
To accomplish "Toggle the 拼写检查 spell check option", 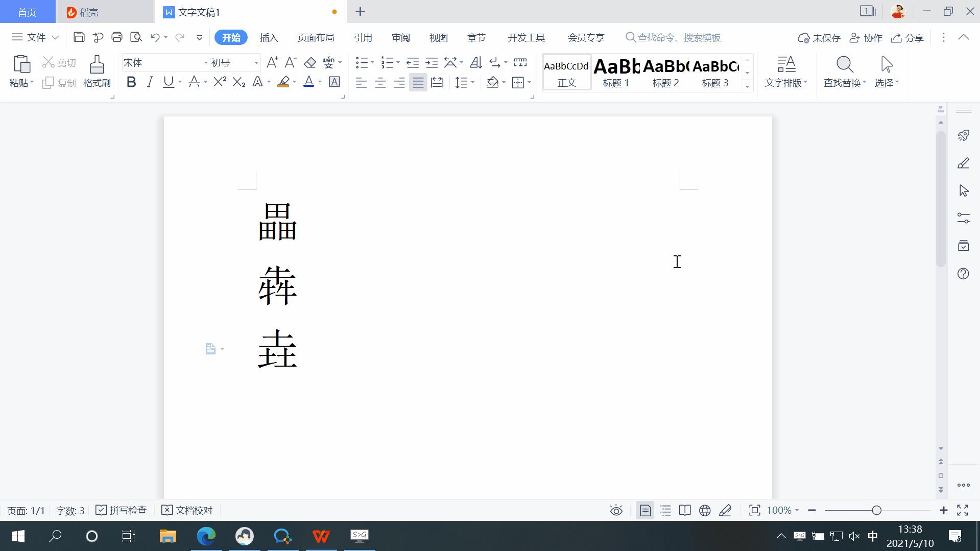I will (x=121, y=510).
